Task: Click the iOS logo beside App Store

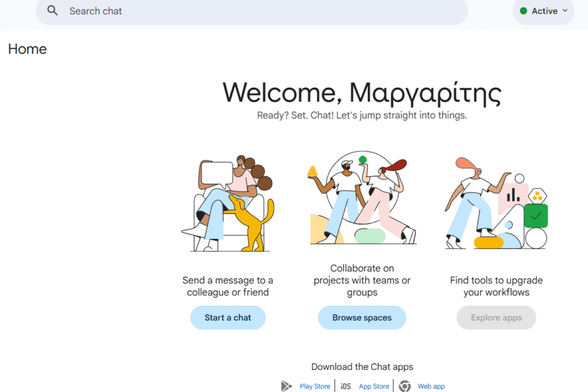Action: (345, 386)
